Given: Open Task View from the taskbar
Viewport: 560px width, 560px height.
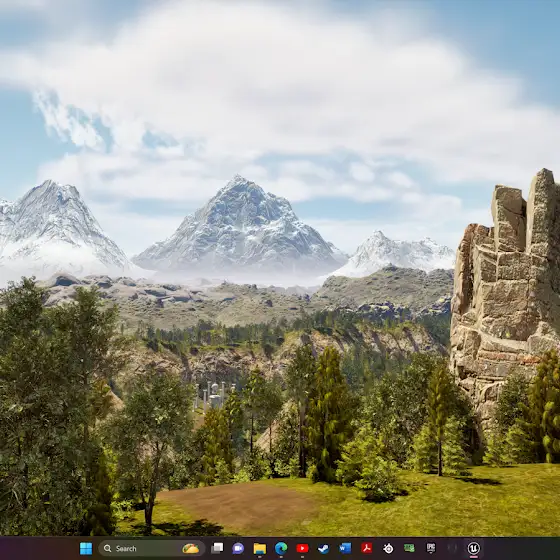Looking at the screenshot, I should pyautogui.click(x=217, y=548).
